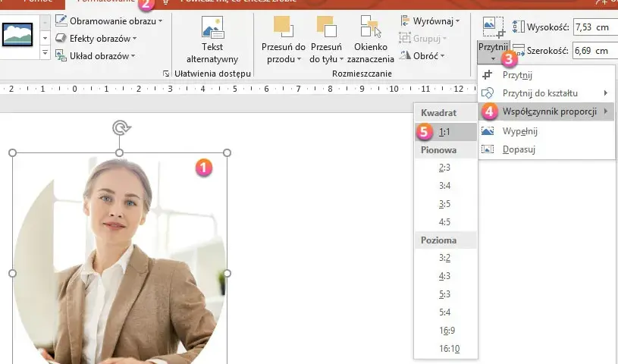Open the Wyrównaj align menu

[430, 21]
